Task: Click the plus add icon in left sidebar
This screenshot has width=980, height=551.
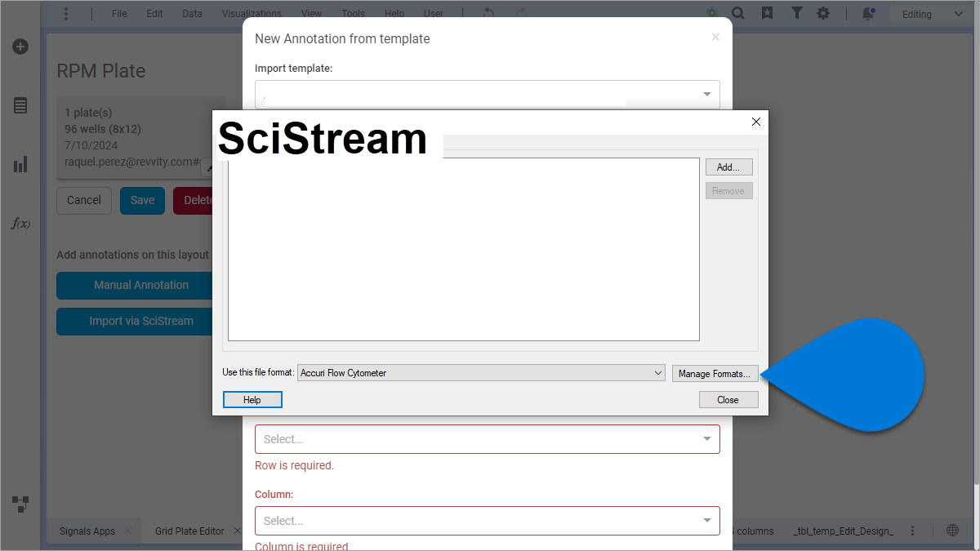Action: tap(20, 47)
